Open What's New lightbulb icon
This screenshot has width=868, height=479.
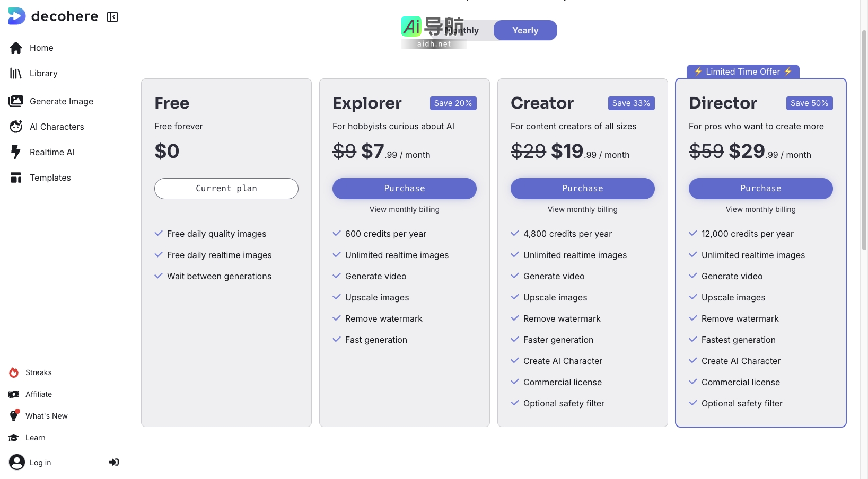click(x=14, y=416)
